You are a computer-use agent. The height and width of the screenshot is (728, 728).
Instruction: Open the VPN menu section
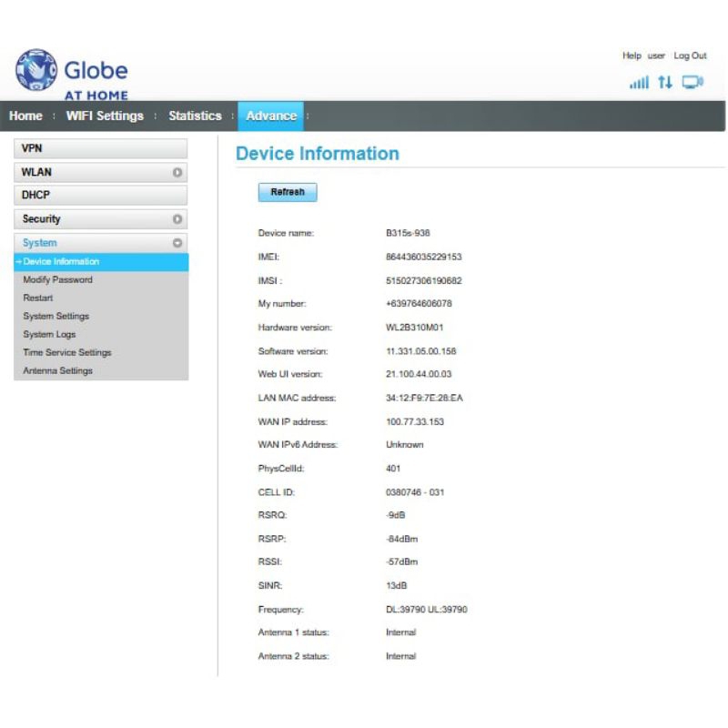tap(100, 148)
